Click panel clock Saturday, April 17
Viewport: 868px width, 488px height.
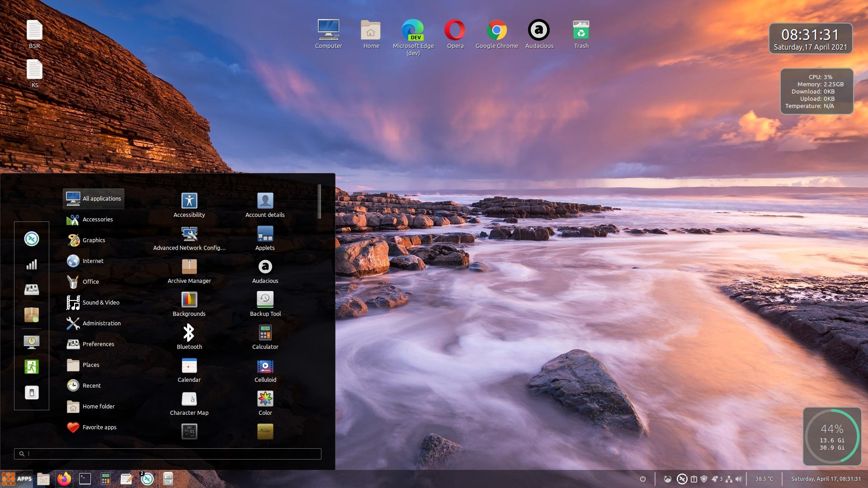pos(826,479)
